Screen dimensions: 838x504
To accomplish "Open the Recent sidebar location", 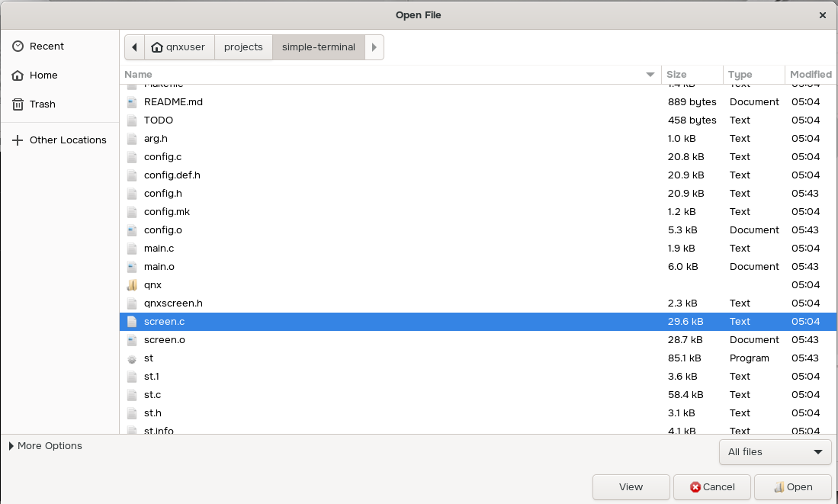I will [47, 47].
